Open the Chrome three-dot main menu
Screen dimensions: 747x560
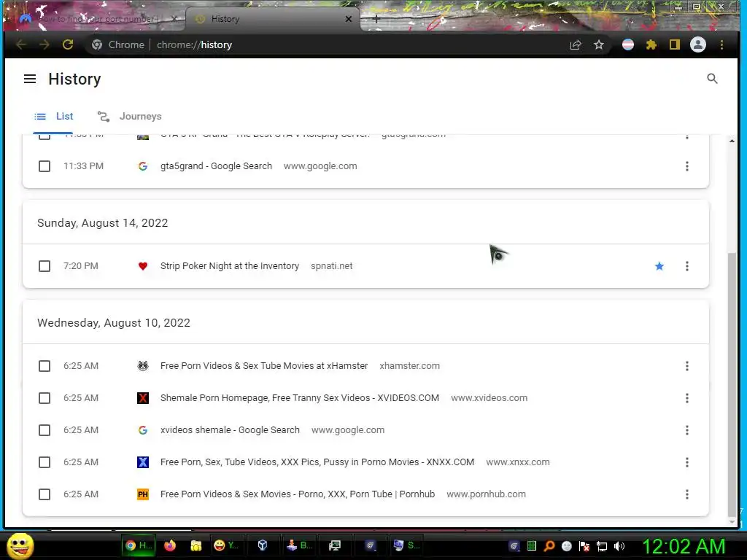721,44
